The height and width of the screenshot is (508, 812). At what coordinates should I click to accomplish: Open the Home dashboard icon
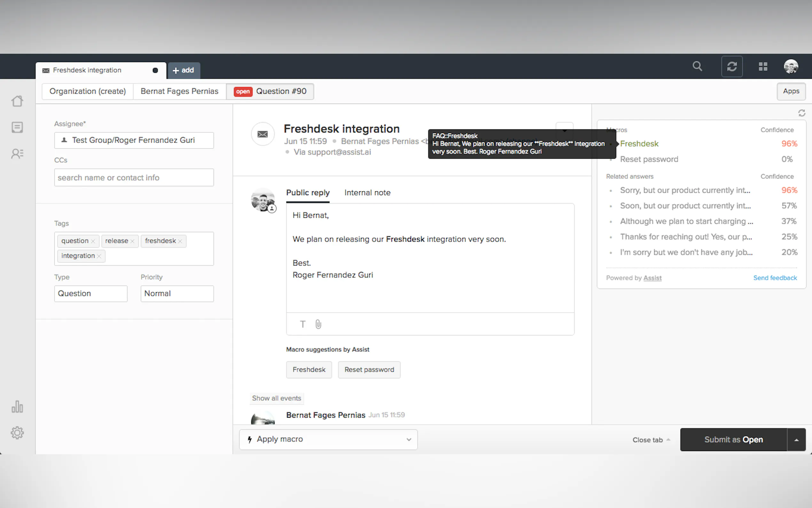17,101
